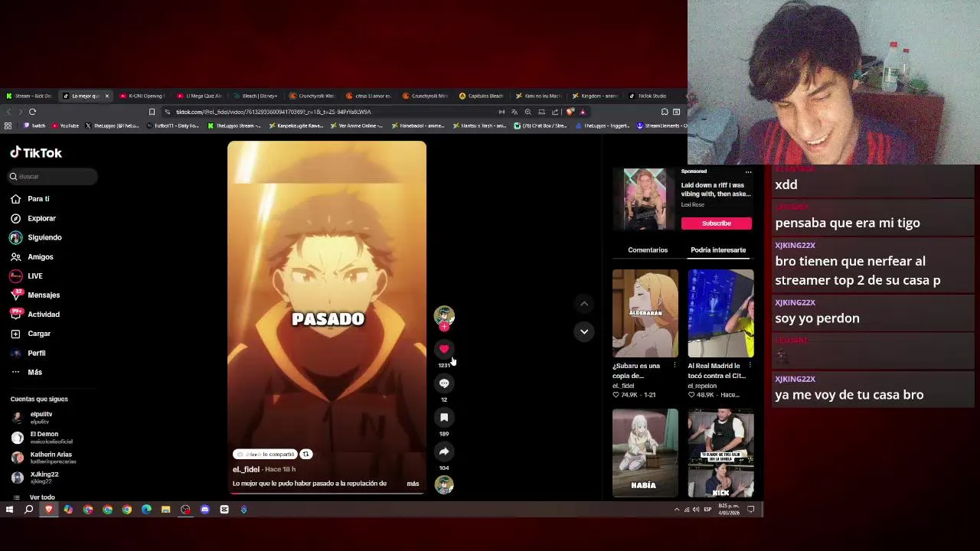Open Katherin Arias followed account

click(51, 458)
